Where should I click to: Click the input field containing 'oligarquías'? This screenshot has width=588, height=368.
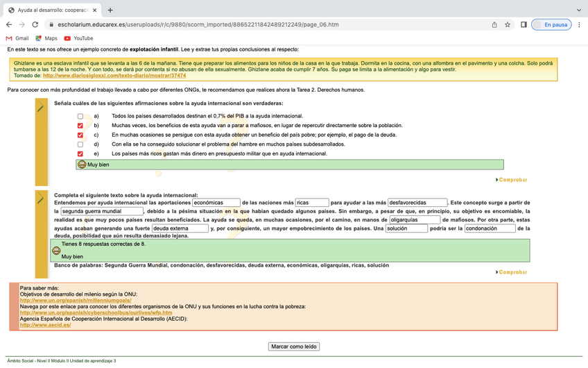tap(414, 219)
